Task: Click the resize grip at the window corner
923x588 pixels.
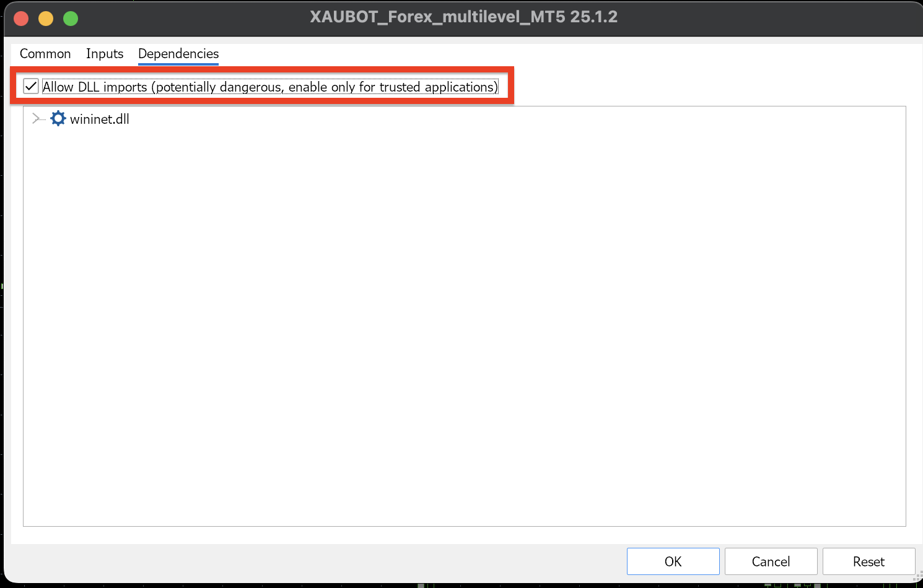Action: (917, 577)
